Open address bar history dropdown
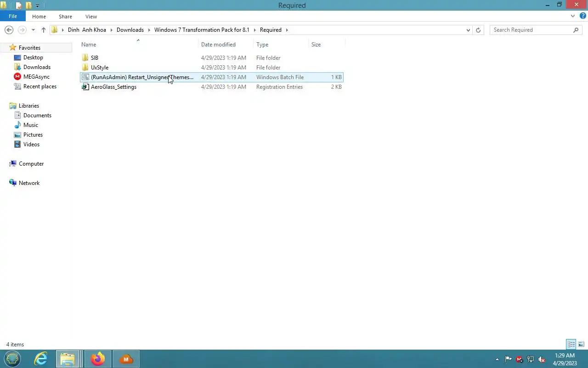The height and width of the screenshot is (368, 588). (x=468, y=30)
